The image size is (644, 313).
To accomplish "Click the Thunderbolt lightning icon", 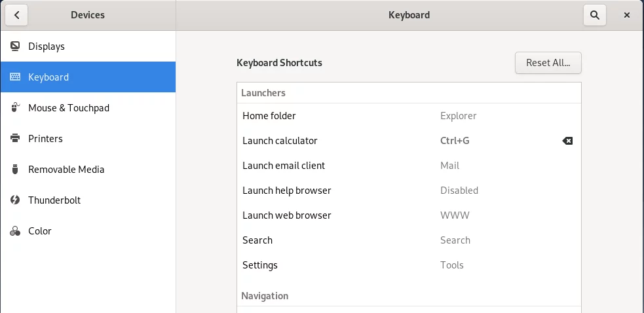I will (15, 200).
